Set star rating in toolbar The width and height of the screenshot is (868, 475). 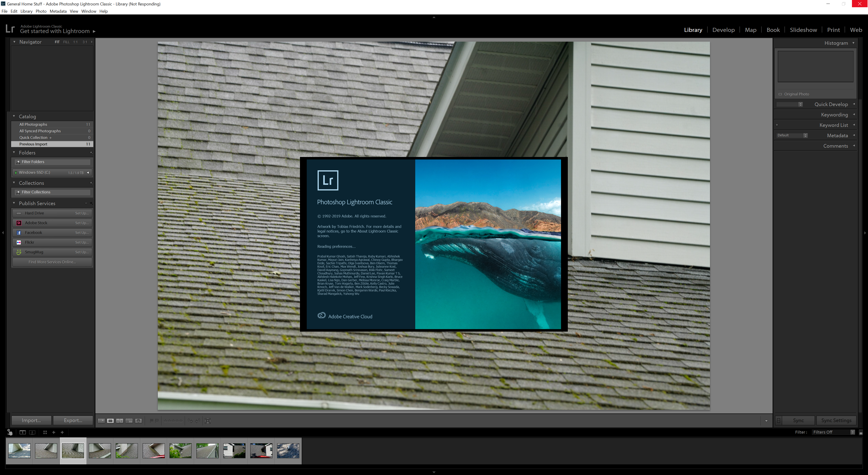point(173,421)
